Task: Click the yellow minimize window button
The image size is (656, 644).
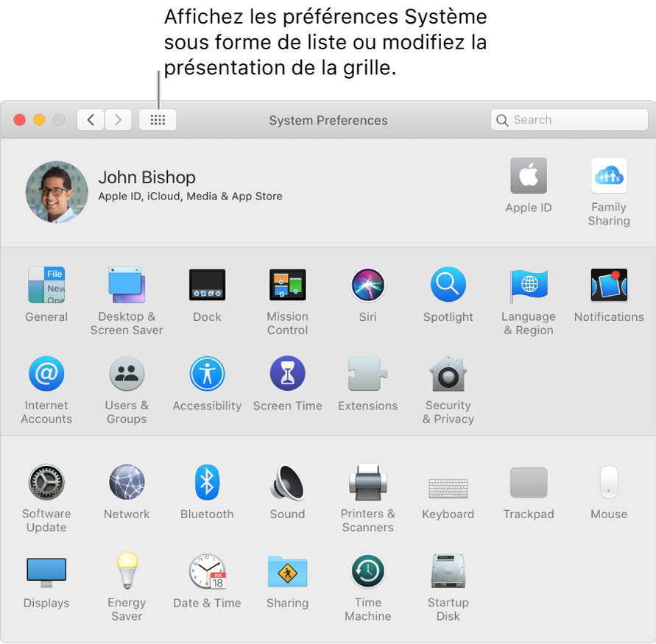Action: pyautogui.click(x=39, y=120)
